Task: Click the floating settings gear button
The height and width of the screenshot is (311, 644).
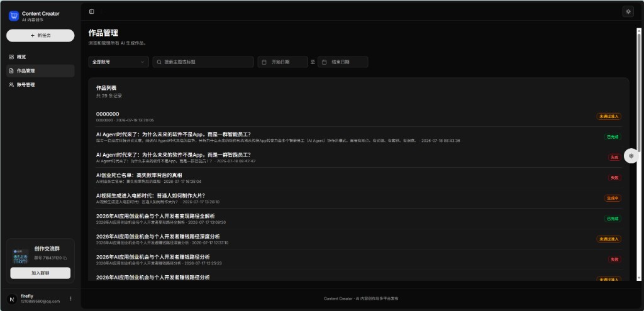Action: coord(631,156)
